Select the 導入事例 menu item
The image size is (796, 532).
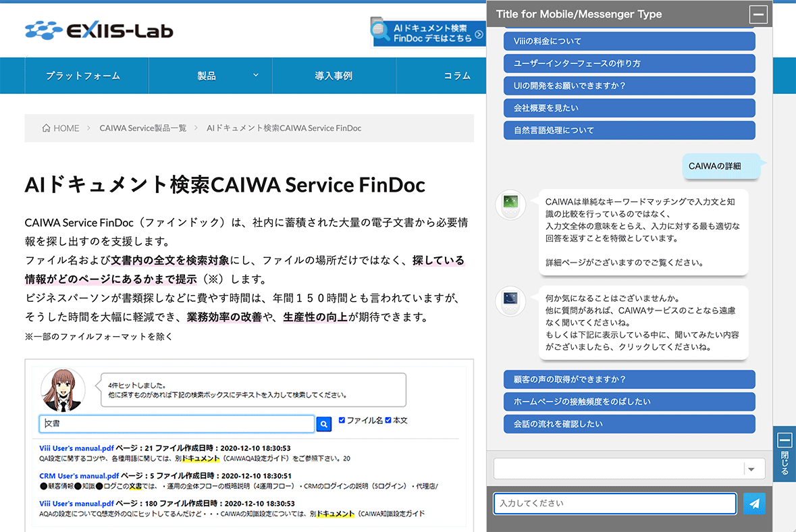pyautogui.click(x=334, y=76)
